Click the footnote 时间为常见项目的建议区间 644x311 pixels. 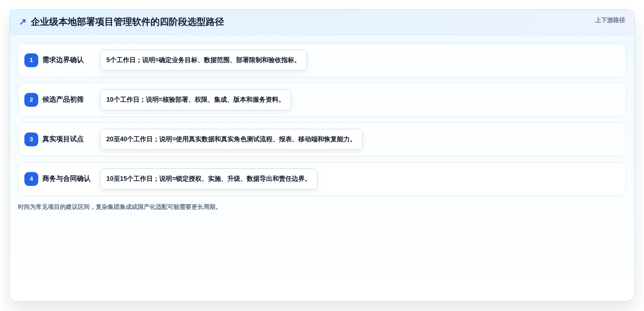pyautogui.click(x=120, y=207)
